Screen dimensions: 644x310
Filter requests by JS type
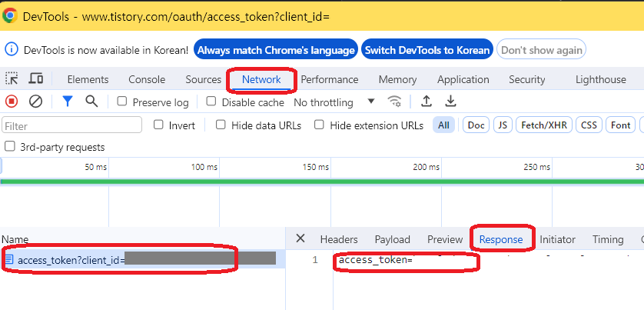[503, 125]
